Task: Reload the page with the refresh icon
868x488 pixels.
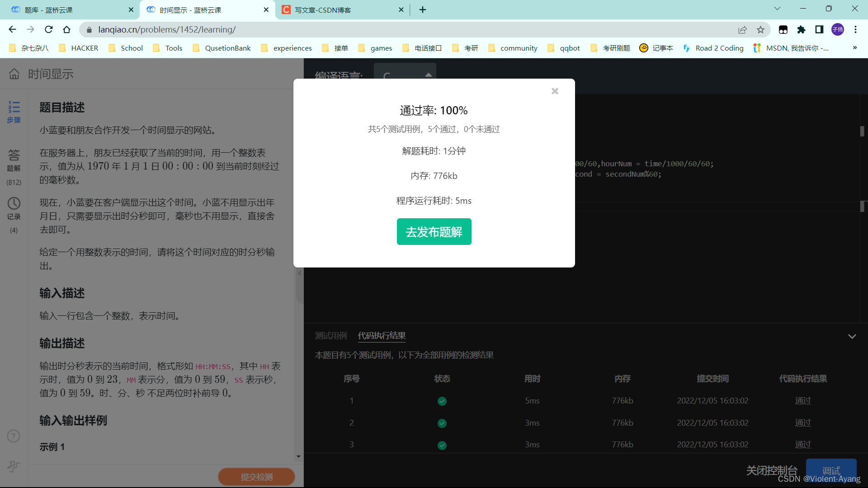Action: (48, 29)
